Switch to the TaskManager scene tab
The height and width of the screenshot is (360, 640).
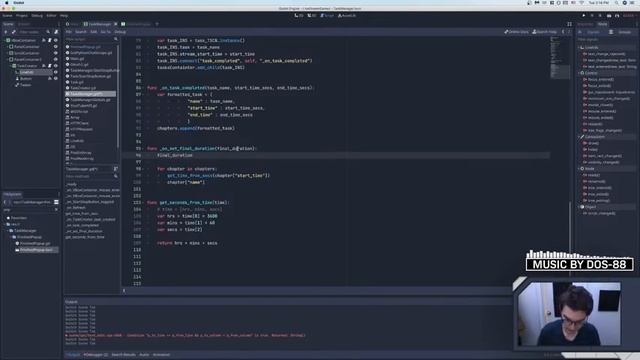[x=100, y=24]
